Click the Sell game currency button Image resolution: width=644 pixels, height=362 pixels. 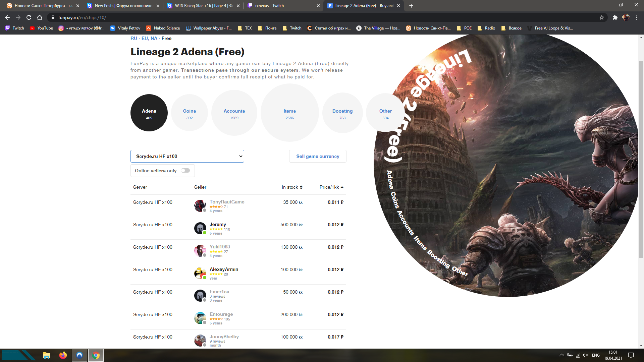tap(318, 156)
